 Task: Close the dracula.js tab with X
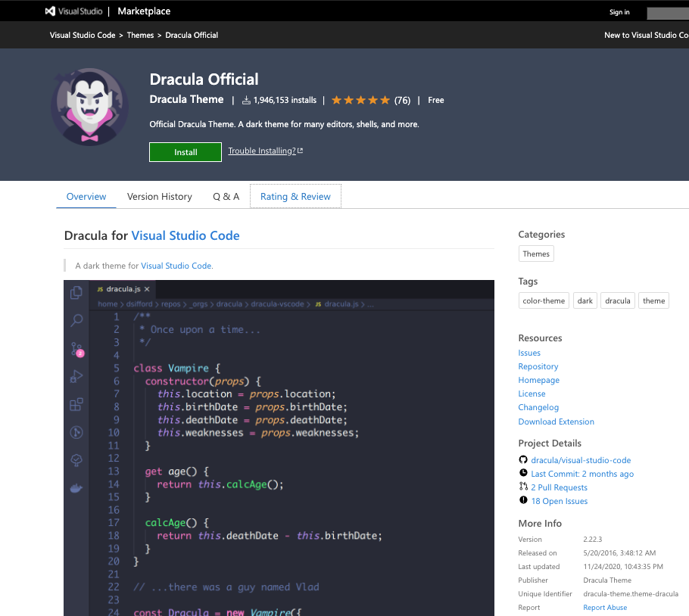click(x=147, y=289)
